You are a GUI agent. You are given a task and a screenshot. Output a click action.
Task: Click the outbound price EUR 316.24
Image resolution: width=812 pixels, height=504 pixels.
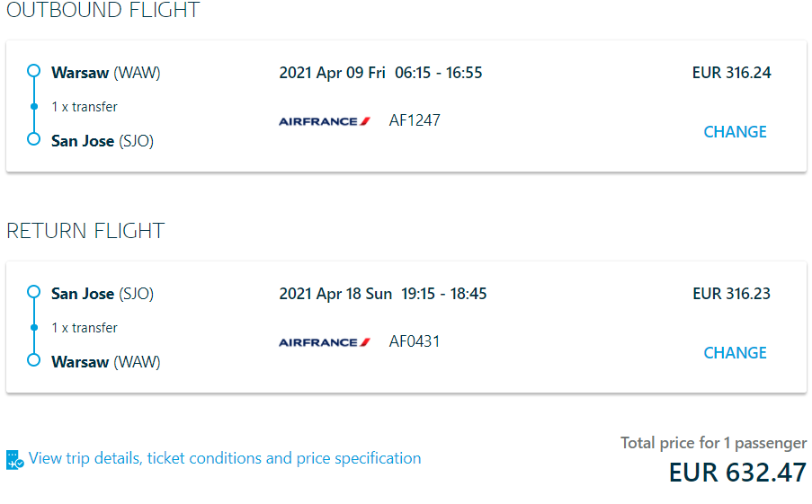click(x=732, y=73)
